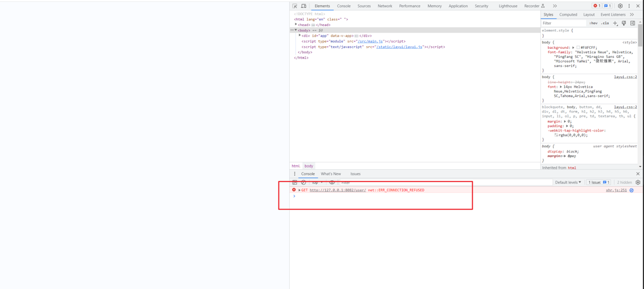Click the rgba(0,0,0,0) color swatch
This screenshot has height=289, width=644.
[556, 135]
